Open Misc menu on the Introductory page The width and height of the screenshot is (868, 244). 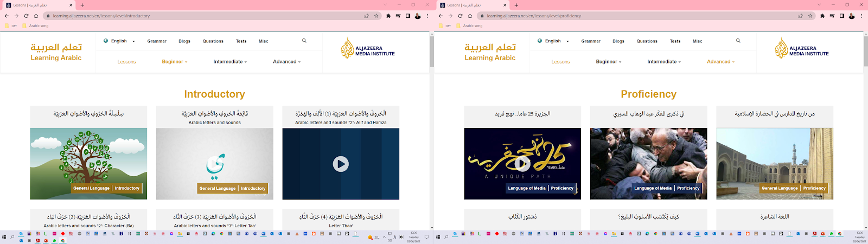pos(264,41)
